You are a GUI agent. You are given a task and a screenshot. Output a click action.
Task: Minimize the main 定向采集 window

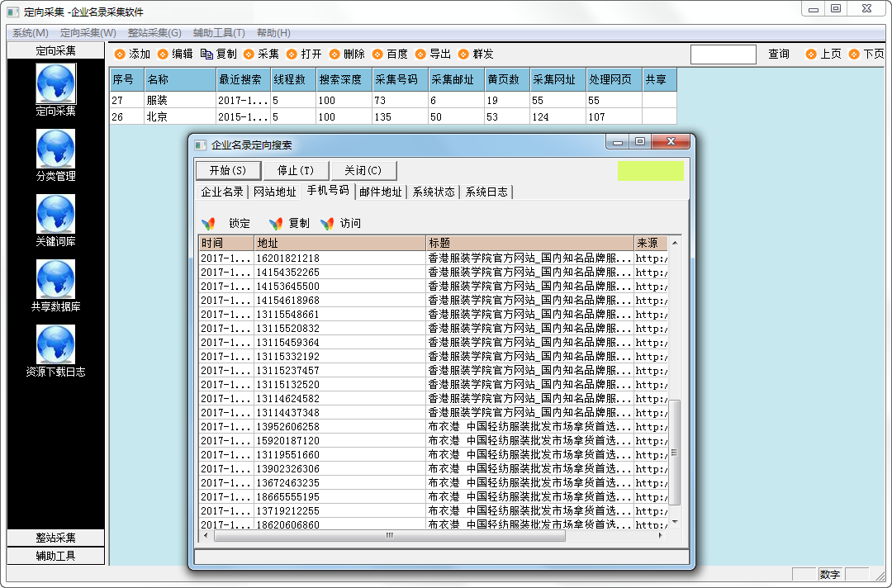(x=814, y=8)
